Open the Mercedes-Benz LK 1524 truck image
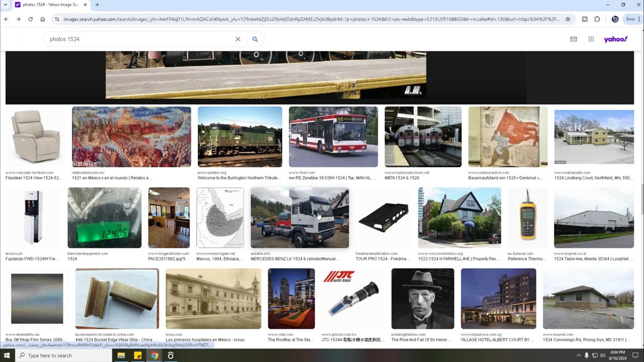Screen dimensions: 644x362 [299, 218]
